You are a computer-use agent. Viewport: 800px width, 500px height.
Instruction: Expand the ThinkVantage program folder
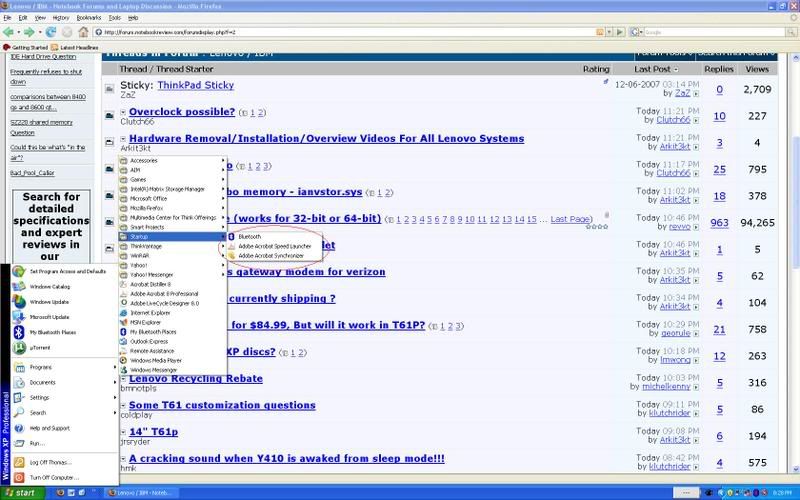pyautogui.click(x=172, y=246)
